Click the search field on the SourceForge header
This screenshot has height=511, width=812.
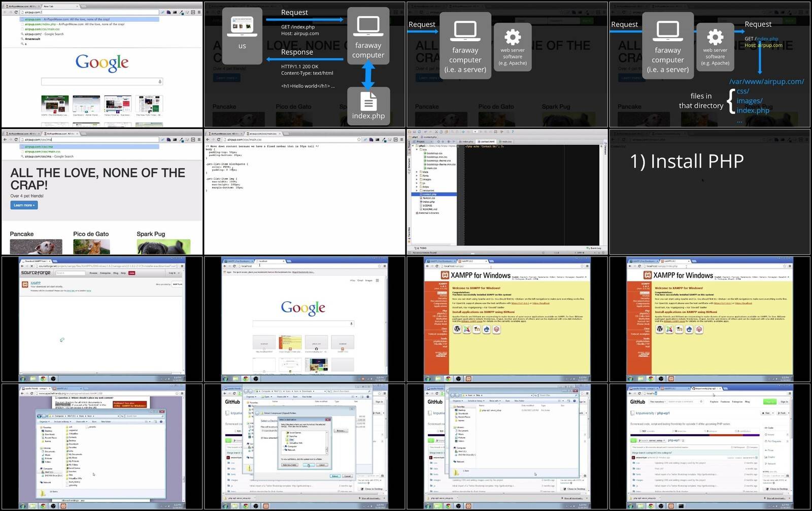70,273
